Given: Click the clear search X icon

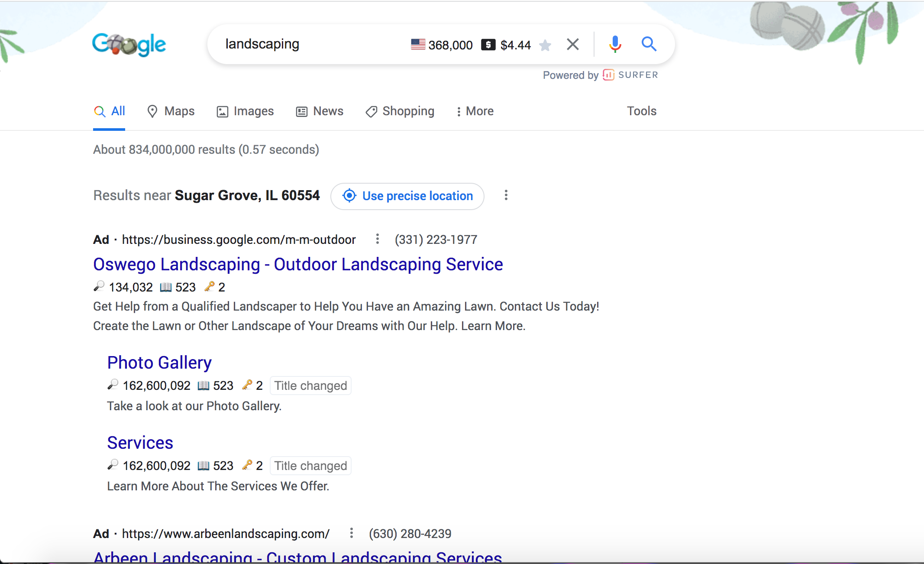Looking at the screenshot, I should tap(572, 45).
